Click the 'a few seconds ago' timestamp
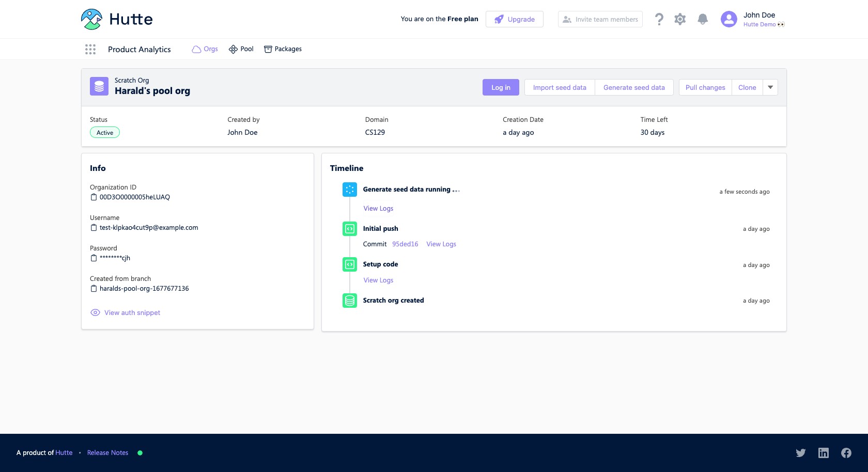Screen dimensions: 868x472 coord(745,192)
